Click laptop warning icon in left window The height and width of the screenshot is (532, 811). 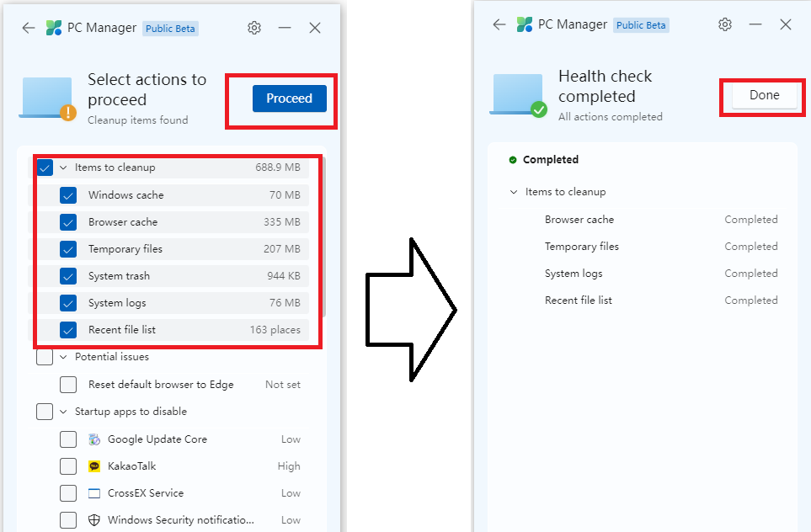coord(47,98)
